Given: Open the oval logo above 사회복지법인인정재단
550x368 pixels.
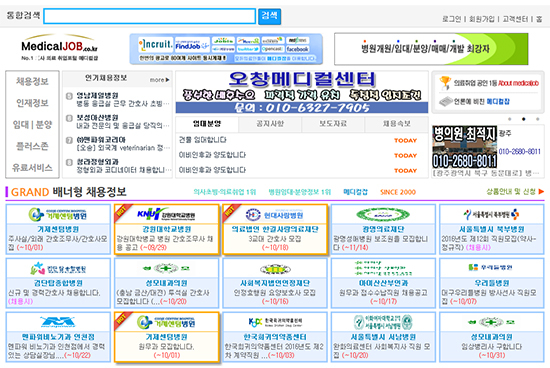Looking at the screenshot, I should [x=275, y=269].
